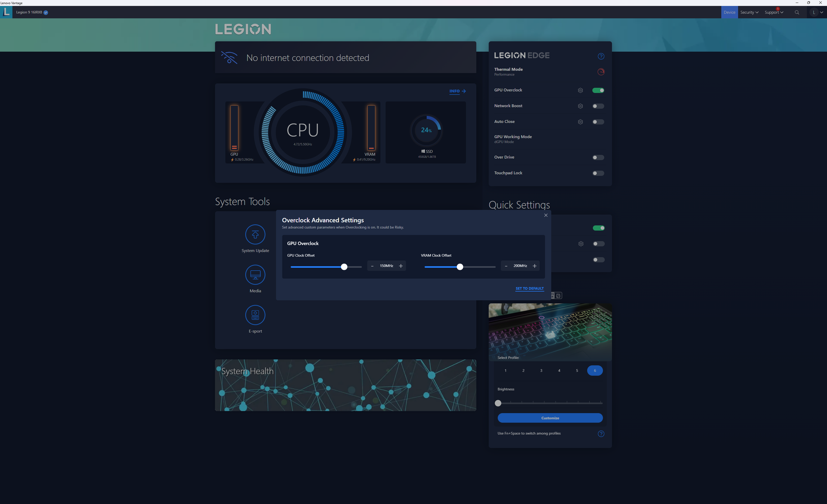The image size is (827, 504).
Task: Select keyboard lighting profile 3
Action: tap(541, 371)
